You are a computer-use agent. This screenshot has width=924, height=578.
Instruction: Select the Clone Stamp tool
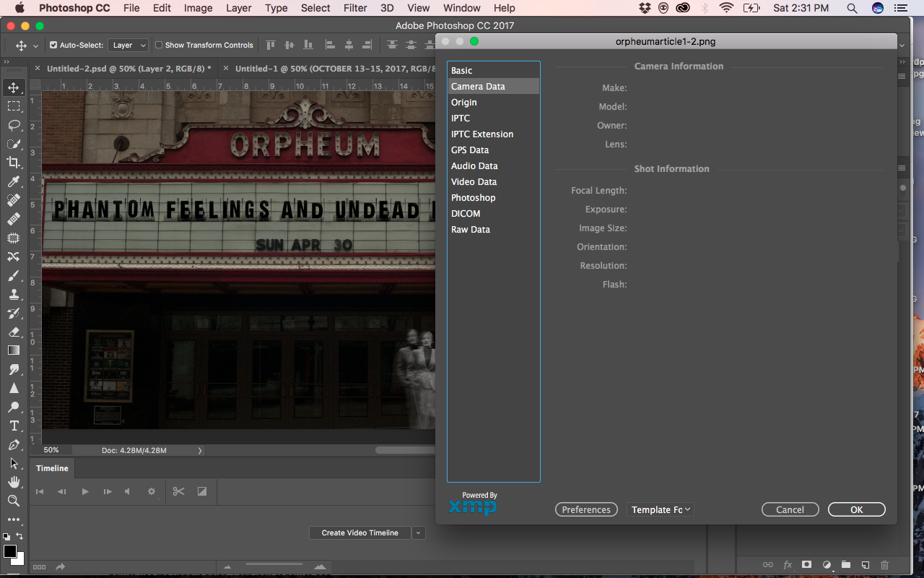point(14,294)
